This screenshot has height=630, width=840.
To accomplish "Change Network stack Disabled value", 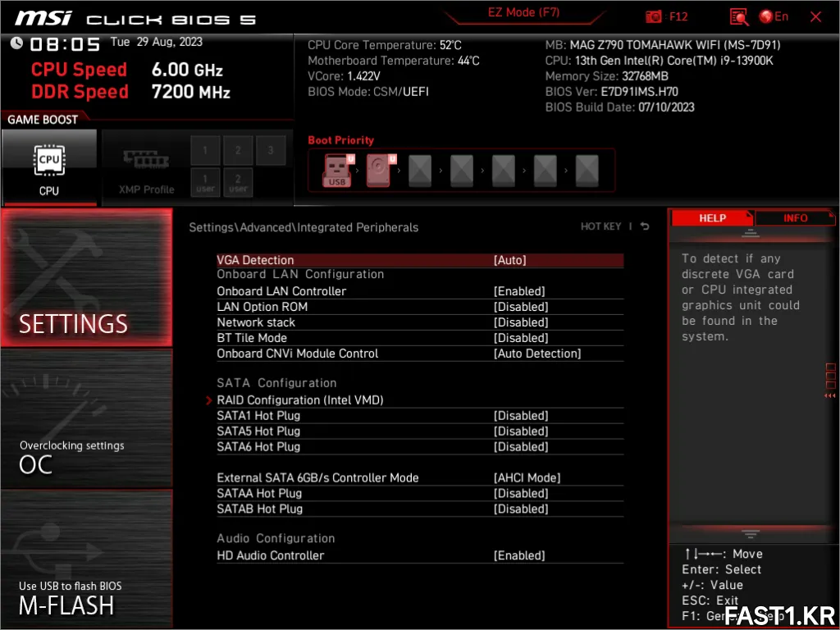I will click(521, 322).
